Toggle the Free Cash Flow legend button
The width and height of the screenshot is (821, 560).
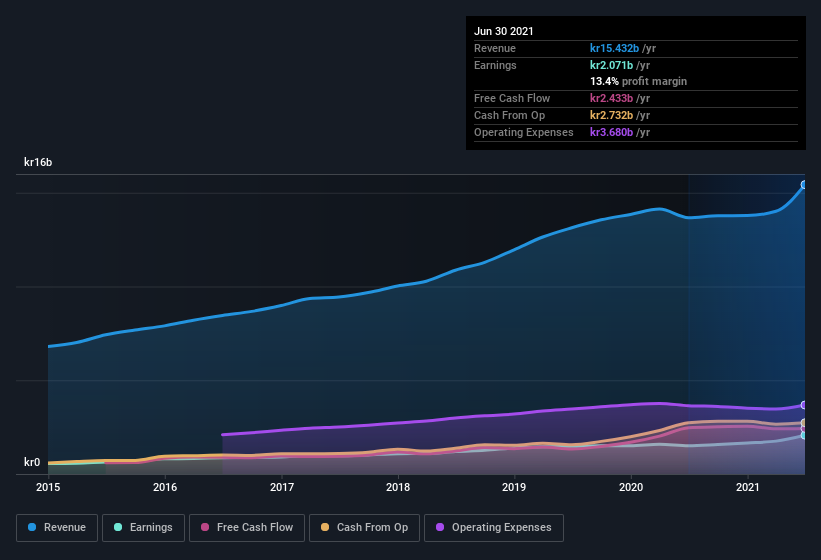(x=247, y=528)
